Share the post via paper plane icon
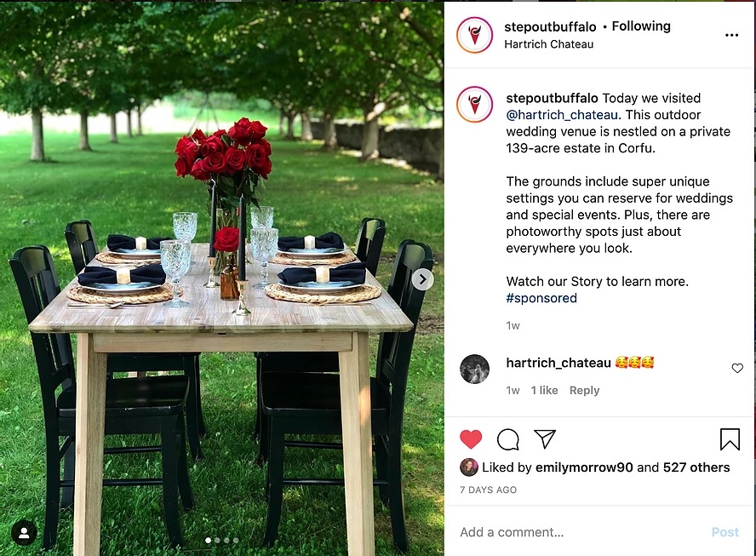Image resolution: width=756 pixels, height=556 pixels. pos(545,438)
